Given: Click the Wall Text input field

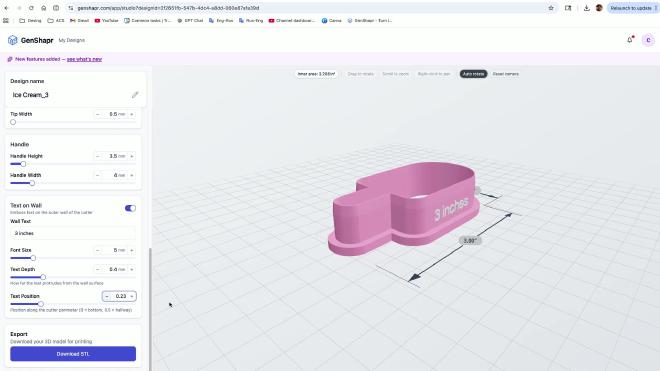Looking at the screenshot, I should pyautogui.click(x=73, y=233).
